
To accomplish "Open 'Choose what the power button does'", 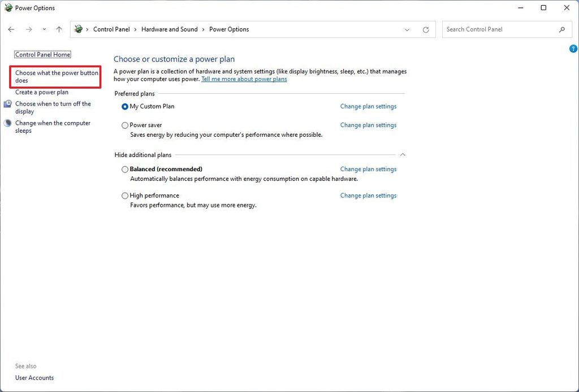I will point(55,76).
